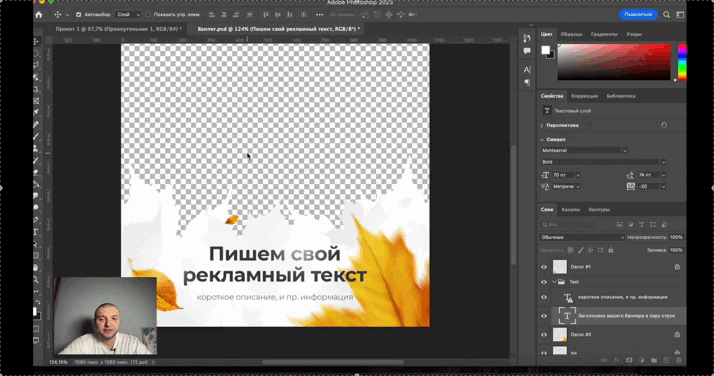Click align right edges icon

[236, 15]
